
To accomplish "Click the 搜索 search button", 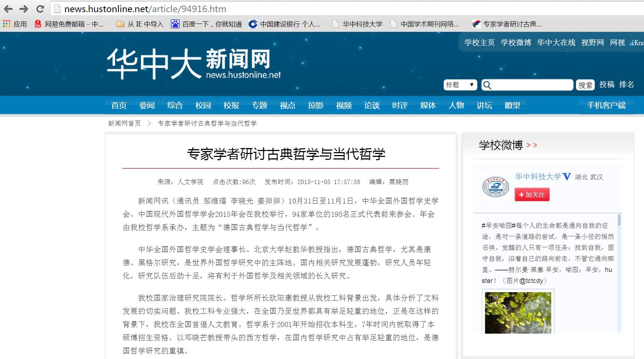I will click(585, 85).
